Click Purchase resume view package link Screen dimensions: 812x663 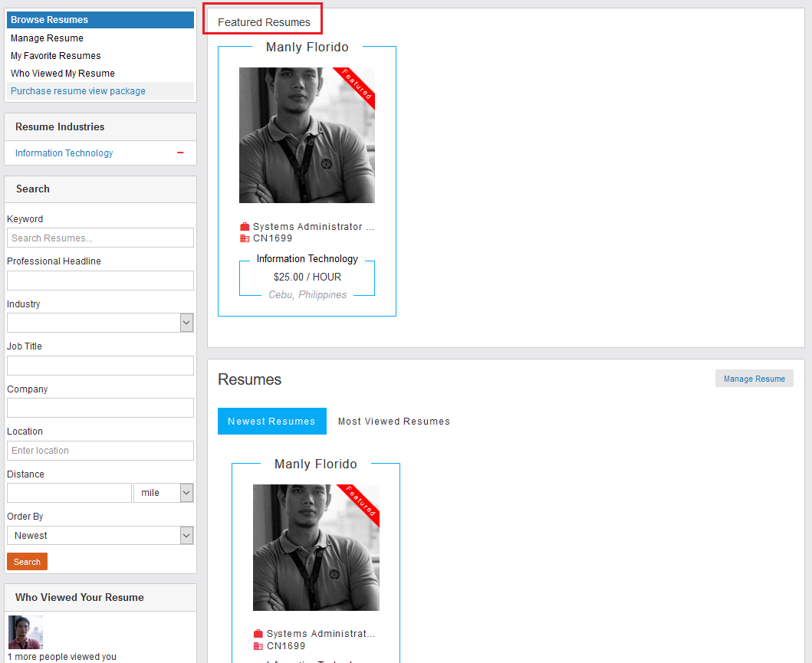[78, 91]
